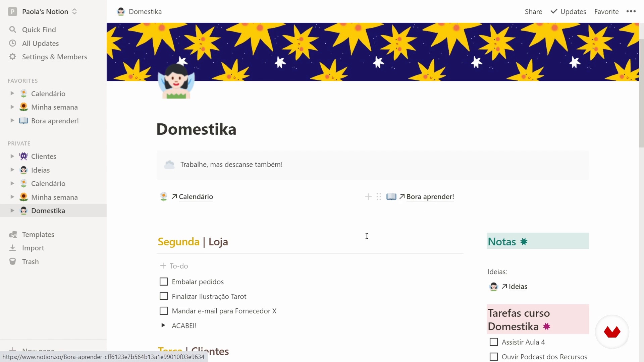Click the plus icon beside Bora aprender

pyautogui.click(x=368, y=197)
